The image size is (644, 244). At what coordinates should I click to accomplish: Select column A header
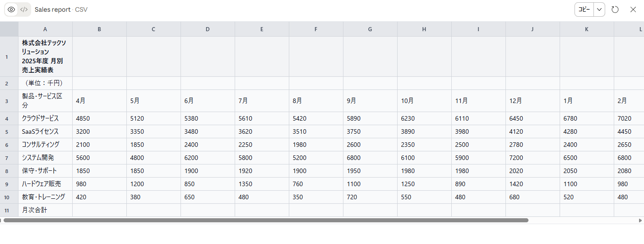[x=45, y=29]
